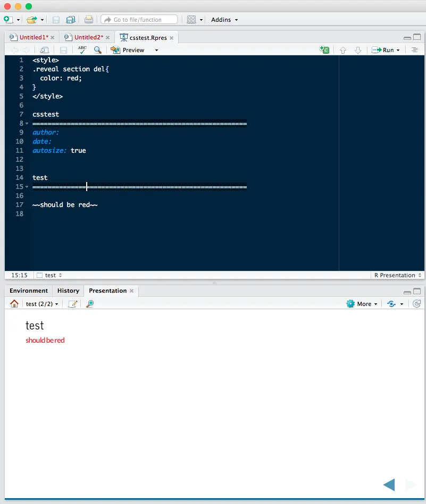This screenshot has height=504, width=426.
Task: Click the Open File folder icon
Action: pos(32,20)
